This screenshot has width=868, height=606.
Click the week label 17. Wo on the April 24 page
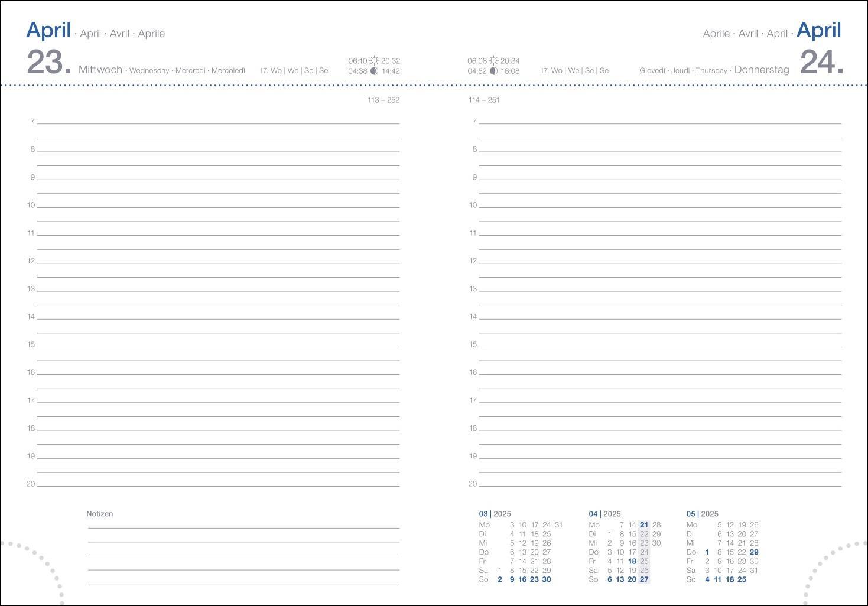click(551, 70)
